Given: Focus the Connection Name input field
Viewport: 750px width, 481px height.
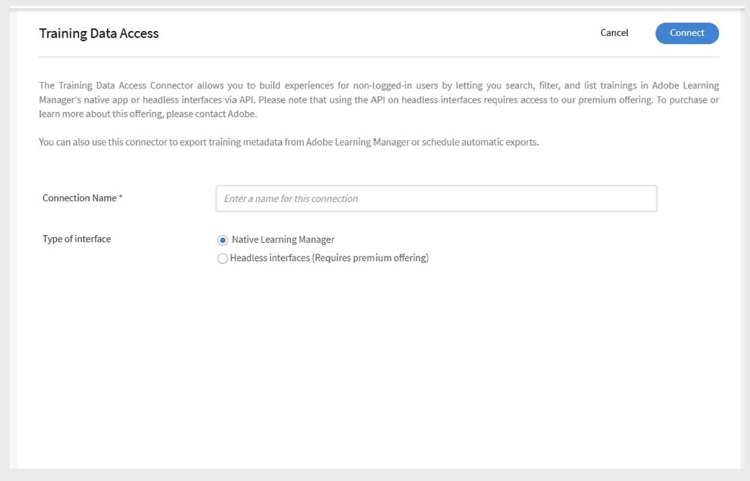Looking at the screenshot, I should click(x=436, y=198).
